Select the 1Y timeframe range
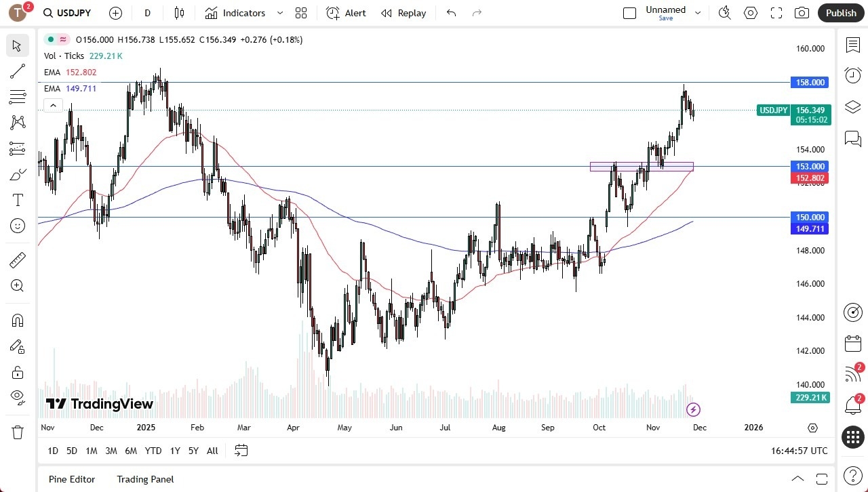 [x=174, y=450]
